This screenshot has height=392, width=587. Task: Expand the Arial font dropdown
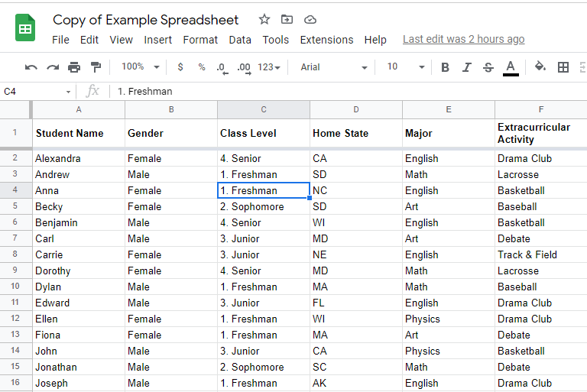click(332, 67)
